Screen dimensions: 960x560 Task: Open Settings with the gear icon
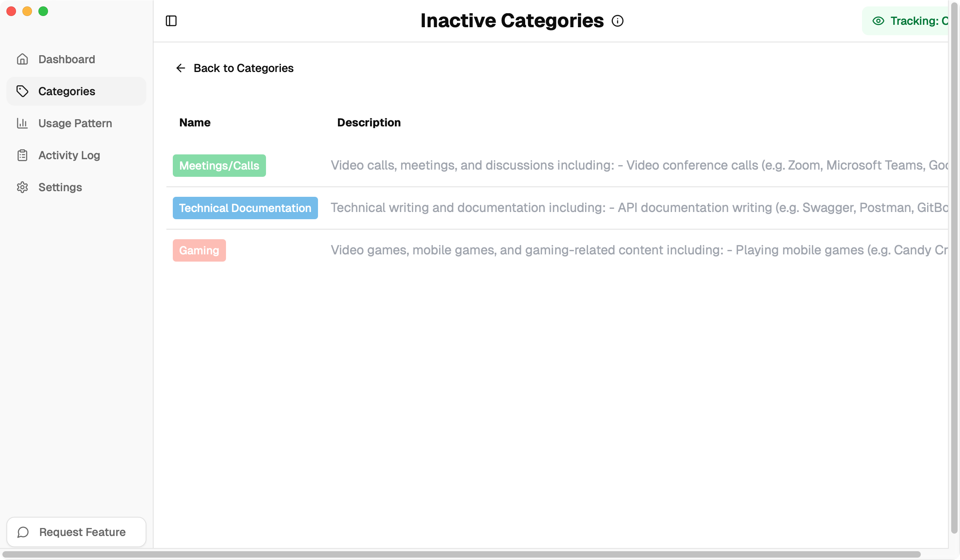(x=22, y=187)
